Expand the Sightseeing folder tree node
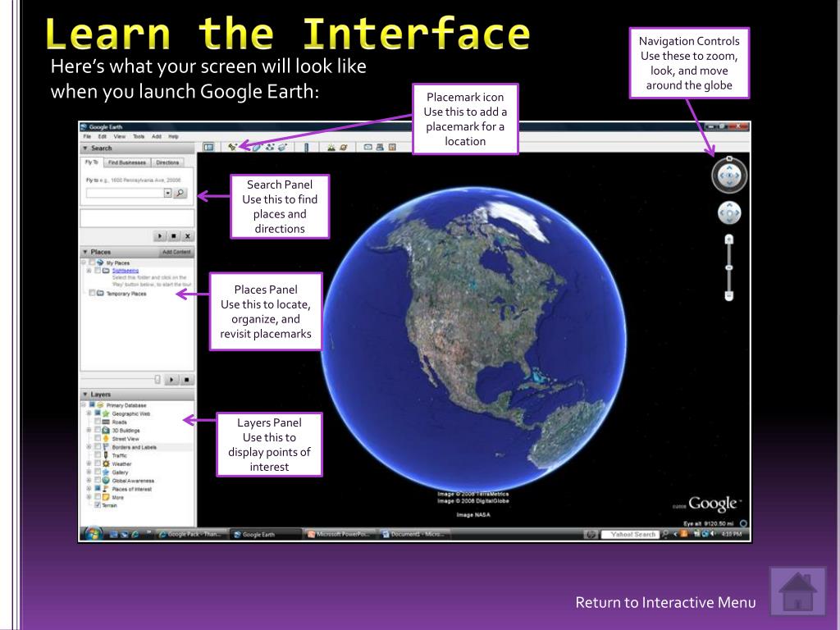Viewport: 840px width, 630px height. click(89, 270)
